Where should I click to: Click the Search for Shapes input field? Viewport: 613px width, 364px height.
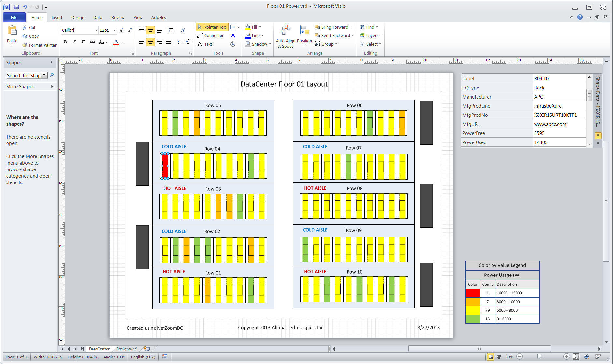point(24,75)
